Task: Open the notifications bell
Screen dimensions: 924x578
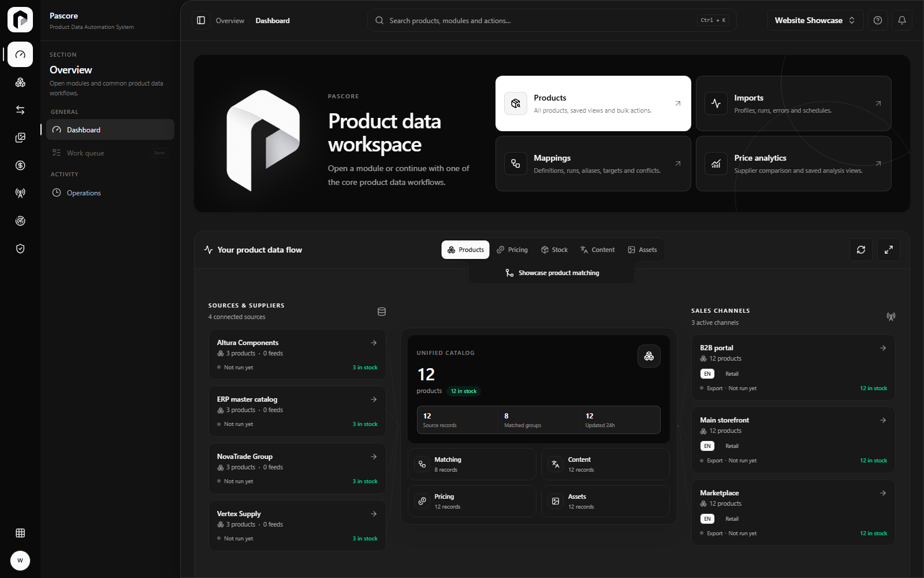Action: [x=902, y=20]
